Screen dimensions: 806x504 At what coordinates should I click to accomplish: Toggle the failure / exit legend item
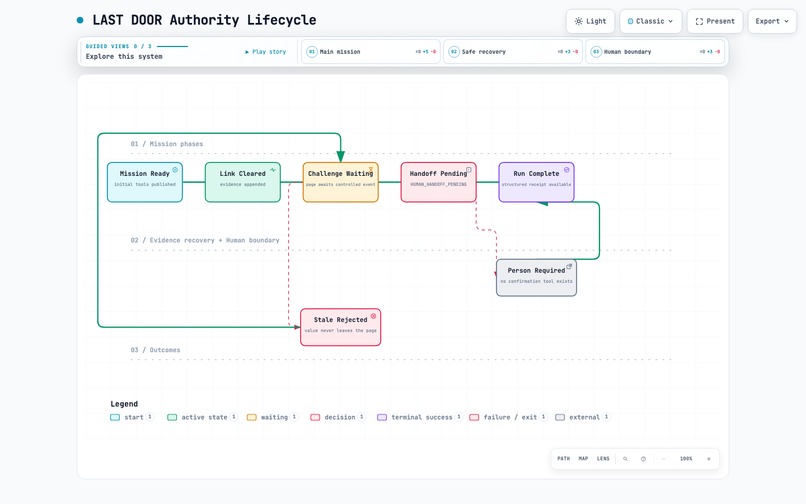(x=508, y=417)
